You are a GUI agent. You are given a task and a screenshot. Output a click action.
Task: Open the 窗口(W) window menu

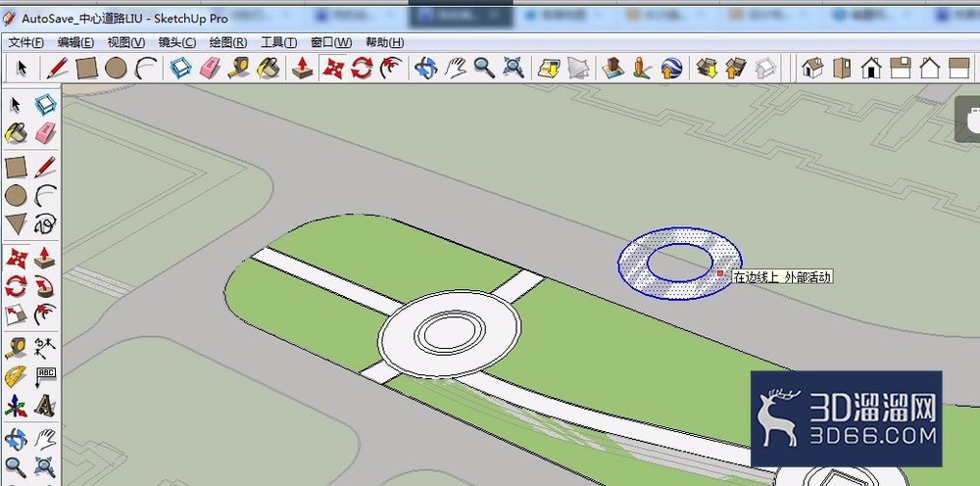pyautogui.click(x=331, y=42)
